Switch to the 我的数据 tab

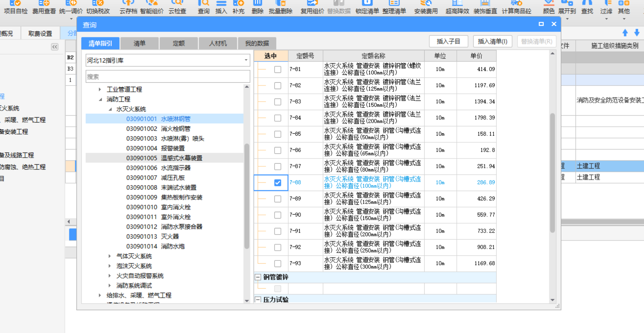click(257, 43)
